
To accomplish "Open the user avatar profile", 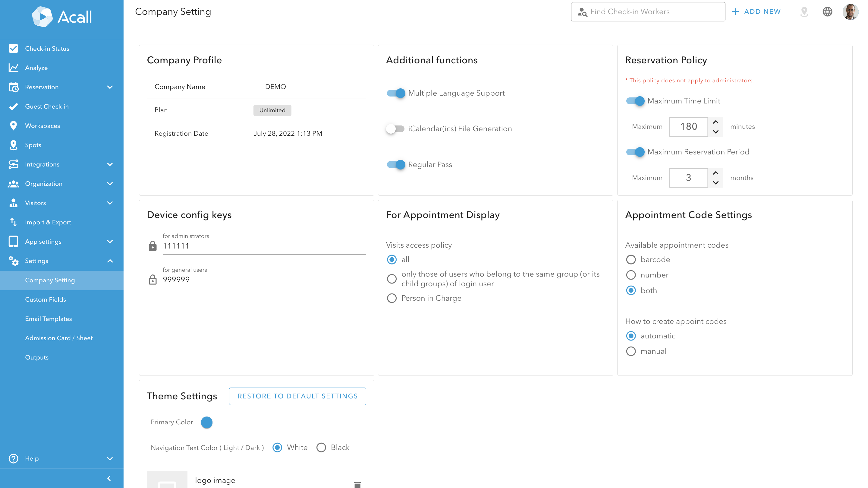I will click(x=851, y=12).
